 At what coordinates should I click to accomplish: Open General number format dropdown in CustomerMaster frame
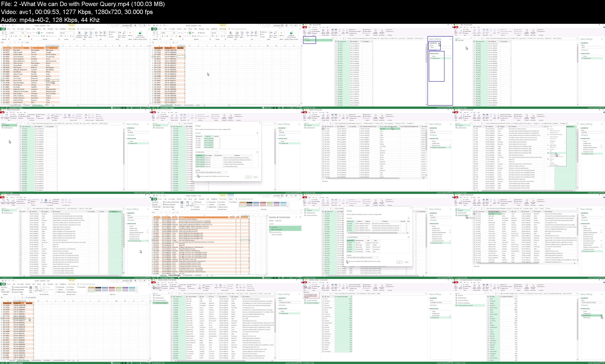tap(73, 33)
